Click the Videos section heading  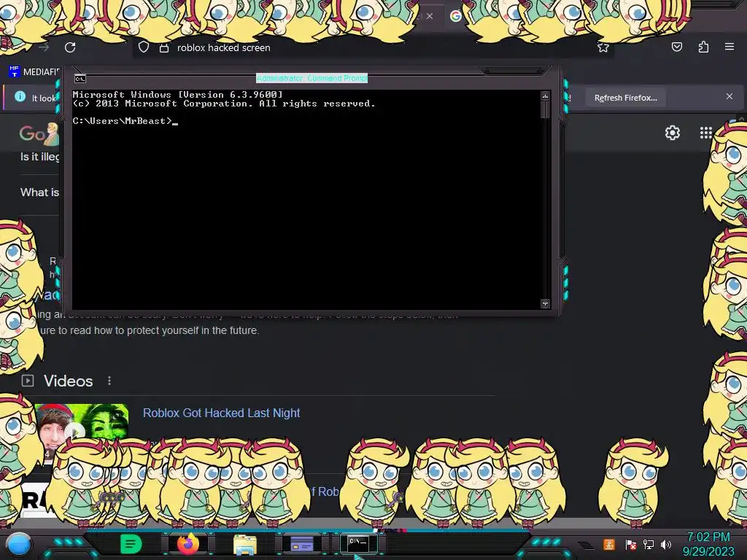(x=68, y=381)
